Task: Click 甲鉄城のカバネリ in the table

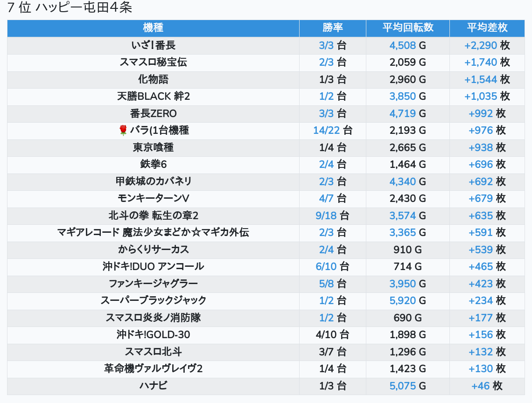Action: (x=153, y=181)
